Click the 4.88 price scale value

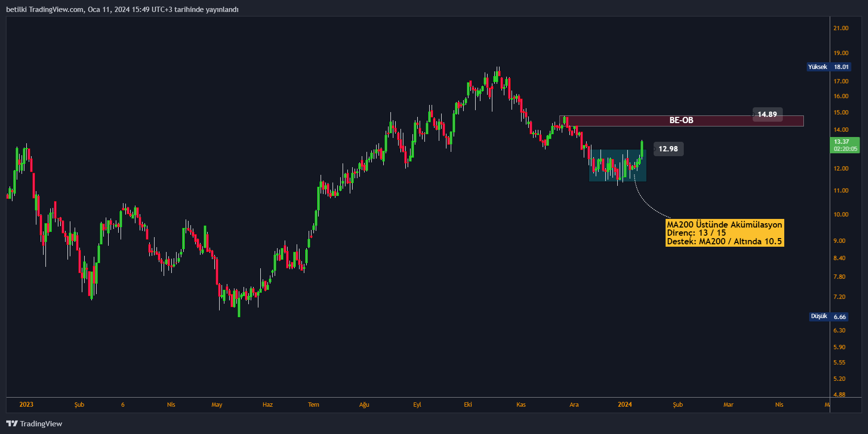839,395
